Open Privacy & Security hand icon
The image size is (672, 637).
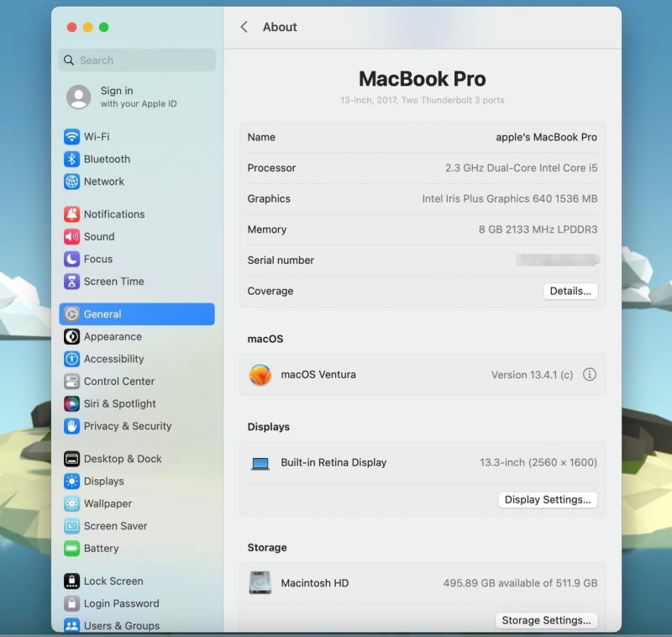72,426
